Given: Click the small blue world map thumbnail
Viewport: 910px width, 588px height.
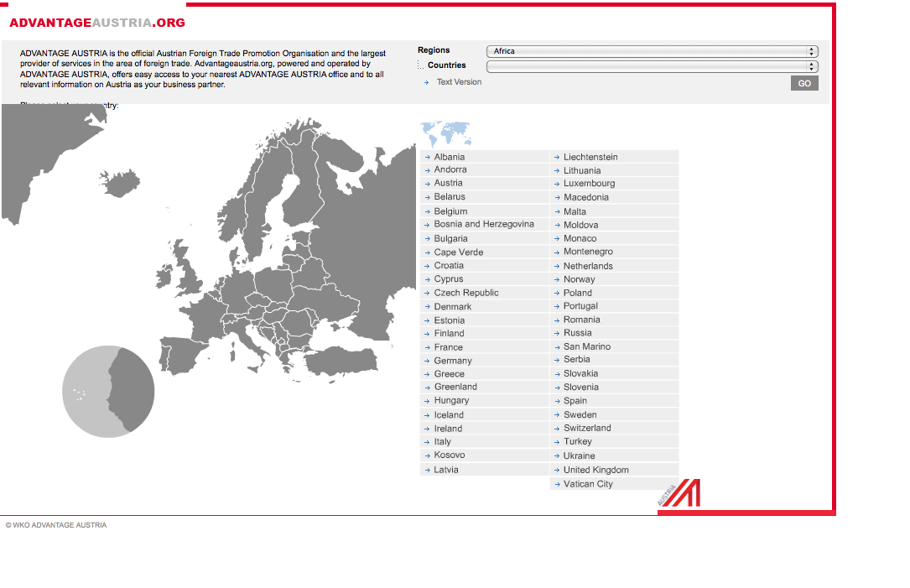Looking at the screenshot, I should pos(445,133).
